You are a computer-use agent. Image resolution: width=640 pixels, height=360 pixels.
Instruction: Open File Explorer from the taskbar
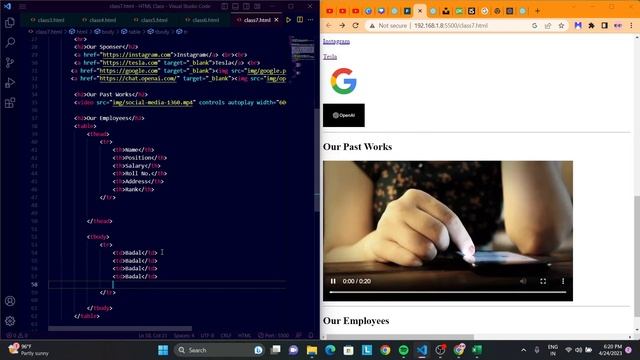(x=312, y=350)
